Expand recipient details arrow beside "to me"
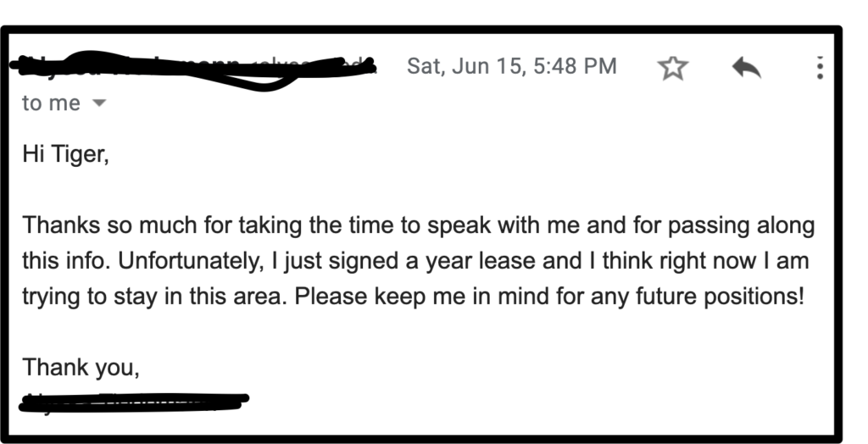This screenshot has width=868, height=444. (x=98, y=103)
